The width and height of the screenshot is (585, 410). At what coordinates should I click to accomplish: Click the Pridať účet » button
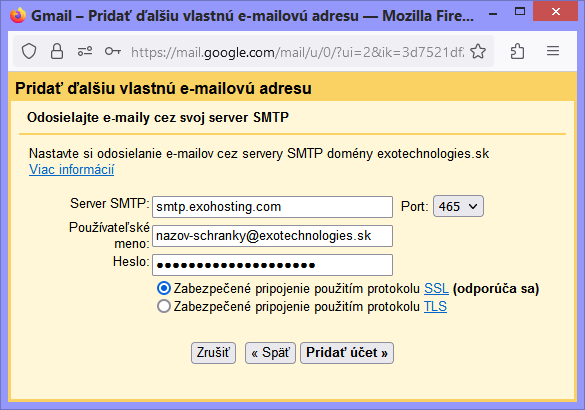point(347,353)
